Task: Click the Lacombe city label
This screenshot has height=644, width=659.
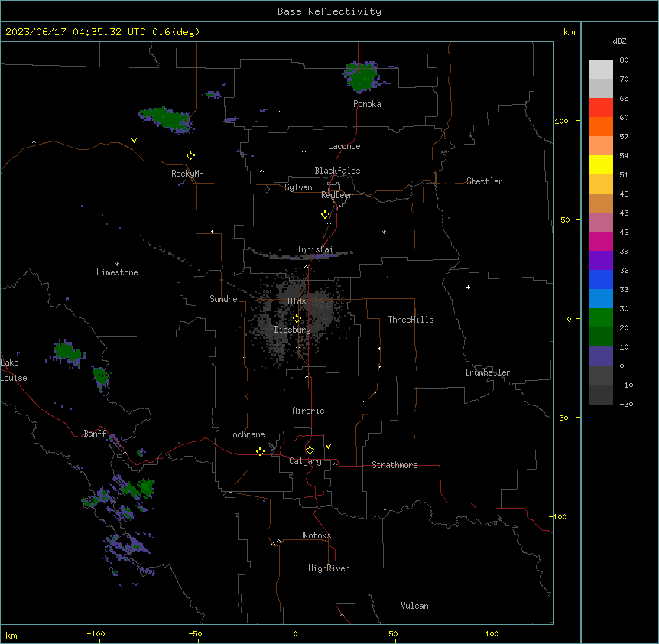Action: [x=344, y=146]
